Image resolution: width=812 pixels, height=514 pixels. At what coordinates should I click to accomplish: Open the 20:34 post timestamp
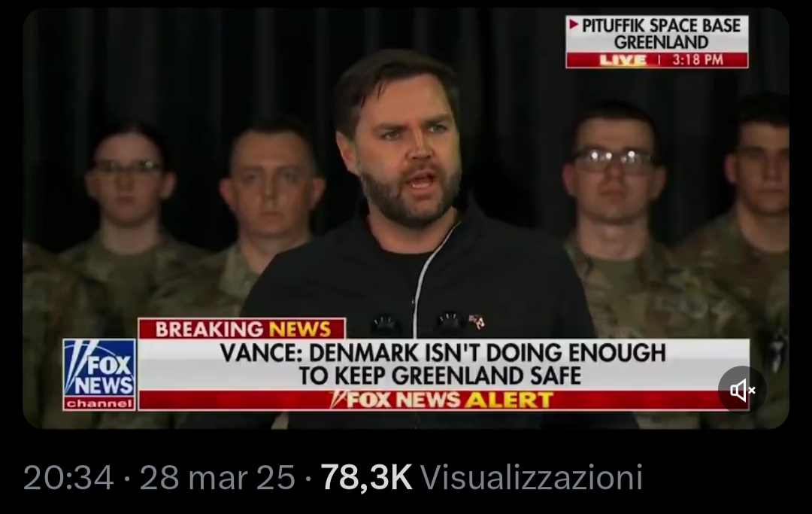68,476
